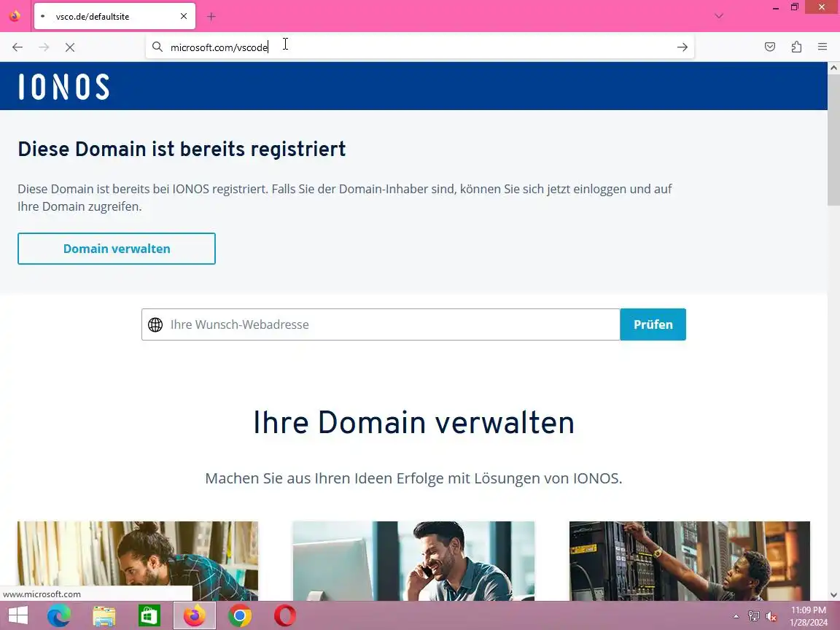Click the vertical scrollbar thumb
The image size is (840, 630).
click(x=833, y=139)
